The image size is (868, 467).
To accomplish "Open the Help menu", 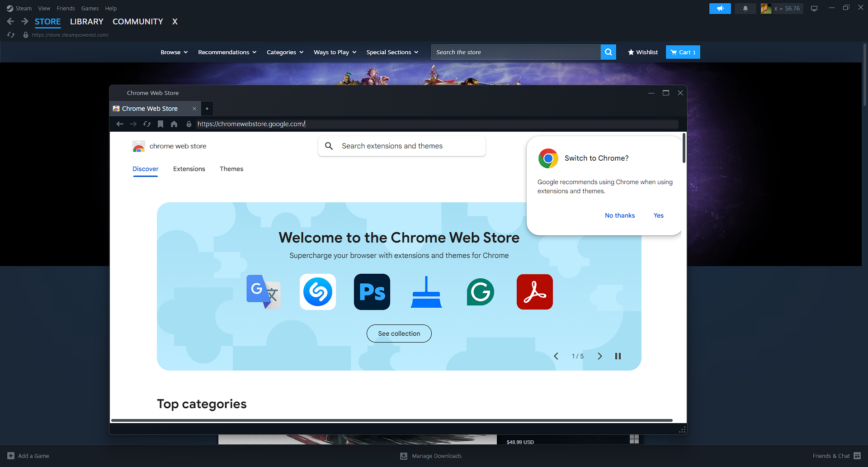I will 111,8.
